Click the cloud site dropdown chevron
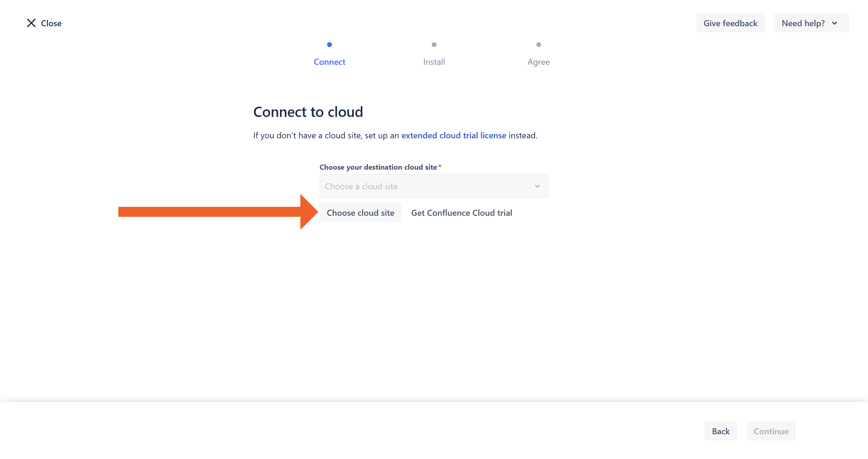Viewport: 868px width, 459px height. point(537,186)
